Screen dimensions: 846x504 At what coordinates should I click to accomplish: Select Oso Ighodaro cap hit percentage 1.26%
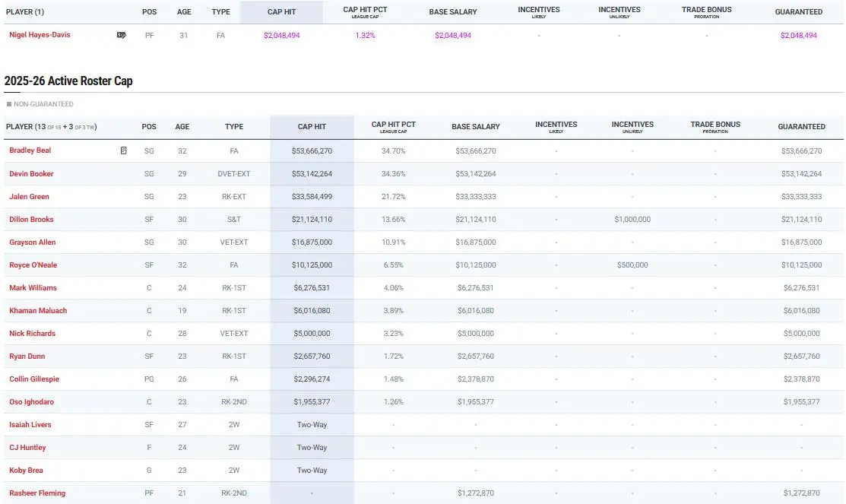(393, 402)
